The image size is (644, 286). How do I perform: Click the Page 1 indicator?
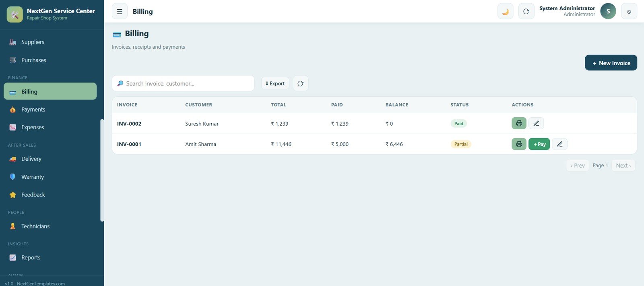click(x=600, y=166)
